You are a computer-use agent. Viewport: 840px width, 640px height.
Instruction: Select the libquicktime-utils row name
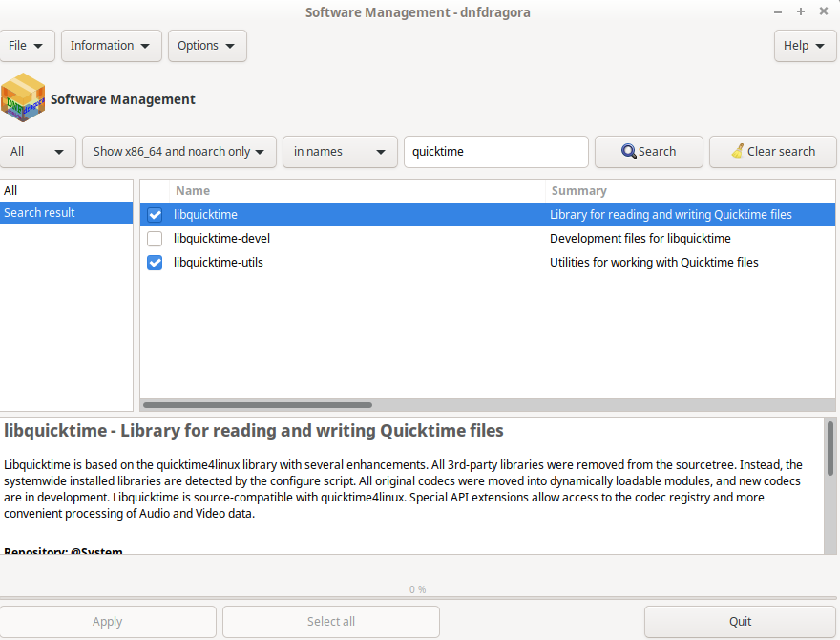coord(218,263)
